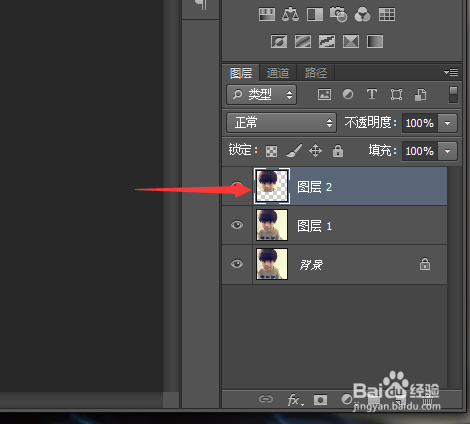
Task: Add a Threshold adjustment layer
Action: click(327, 42)
